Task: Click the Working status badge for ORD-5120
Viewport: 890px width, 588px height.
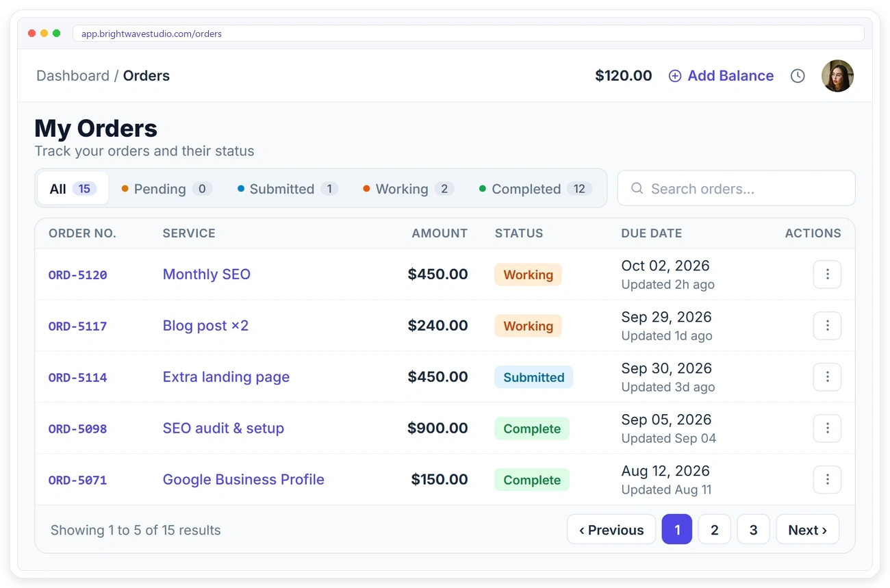Action: pyautogui.click(x=529, y=274)
